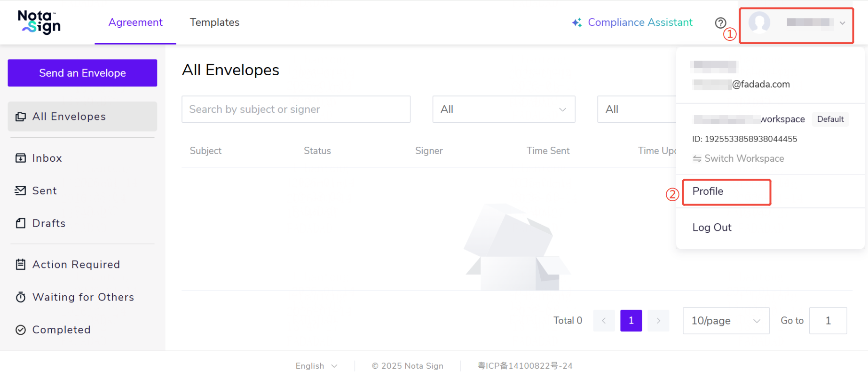Click the Sent envelope icon
Viewport: 868px width, 379px height.
point(21,190)
